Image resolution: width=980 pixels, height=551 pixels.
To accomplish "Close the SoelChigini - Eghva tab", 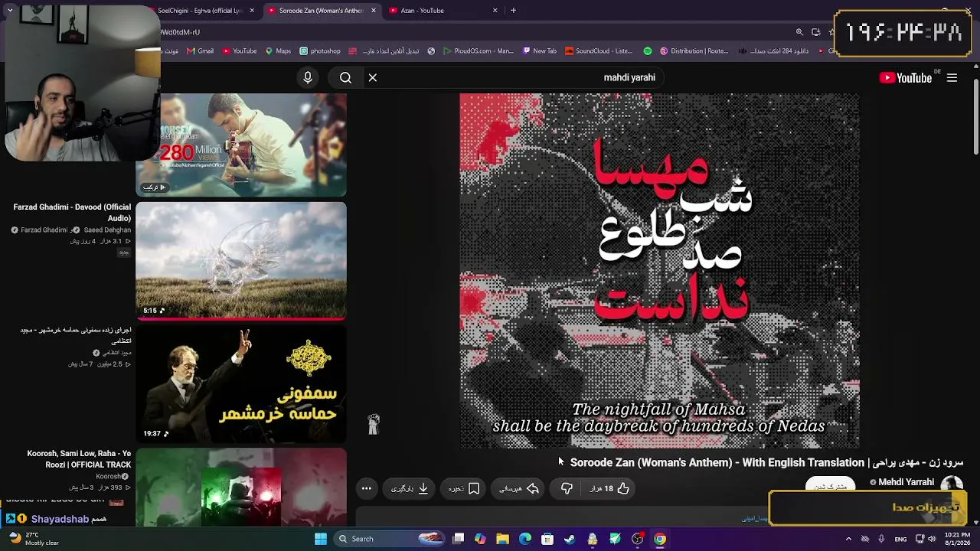I will (253, 11).
